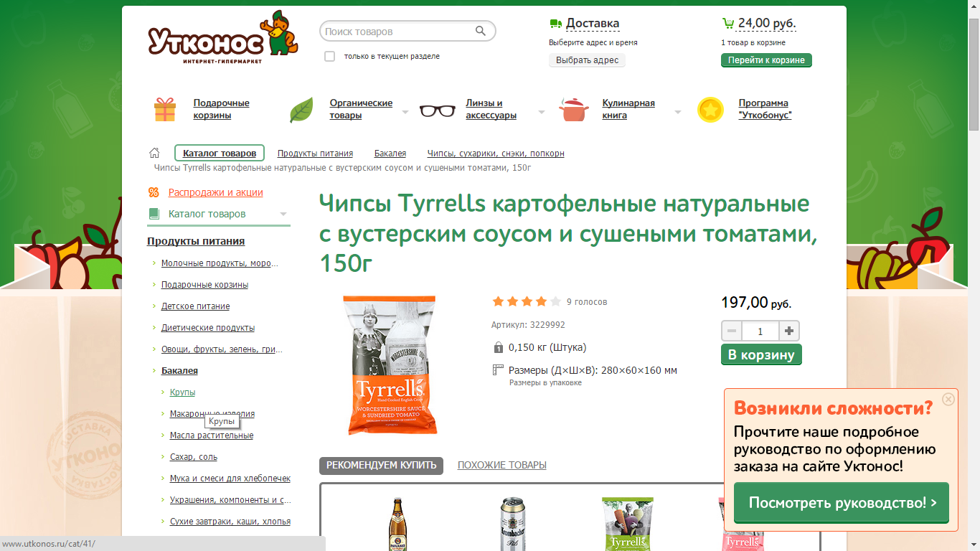Click the Каталог товаров breadcrumb

tap(220, 153)
